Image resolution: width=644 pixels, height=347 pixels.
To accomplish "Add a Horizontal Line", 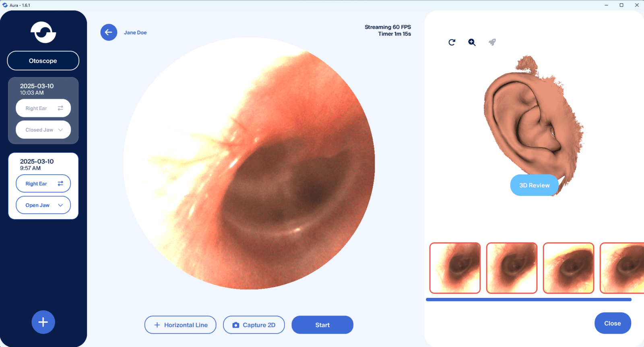I will click(180, 325).
